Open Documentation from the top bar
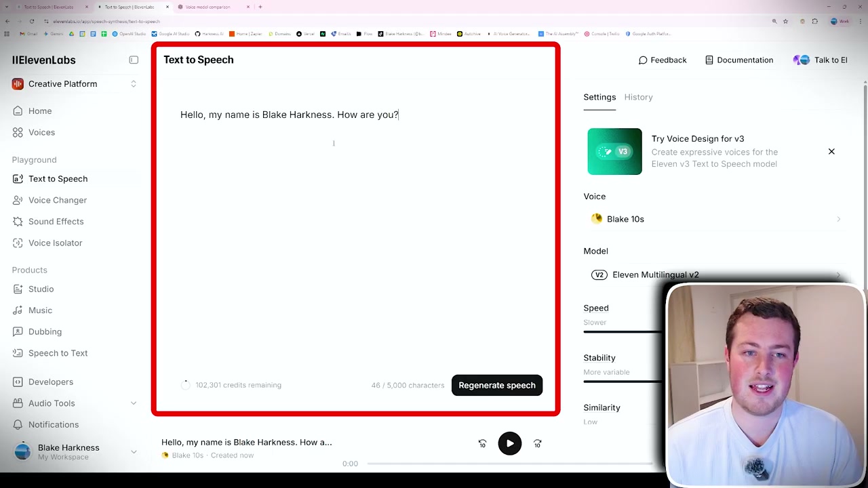868x488 pixels. 738,60
